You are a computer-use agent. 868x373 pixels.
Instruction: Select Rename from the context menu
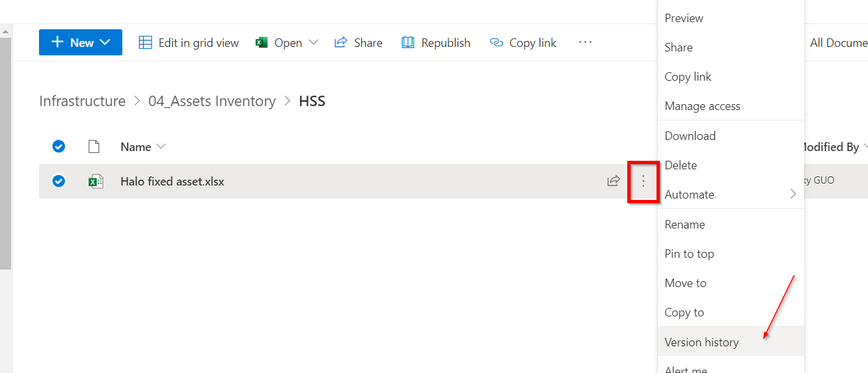click(x=685, y=225)
